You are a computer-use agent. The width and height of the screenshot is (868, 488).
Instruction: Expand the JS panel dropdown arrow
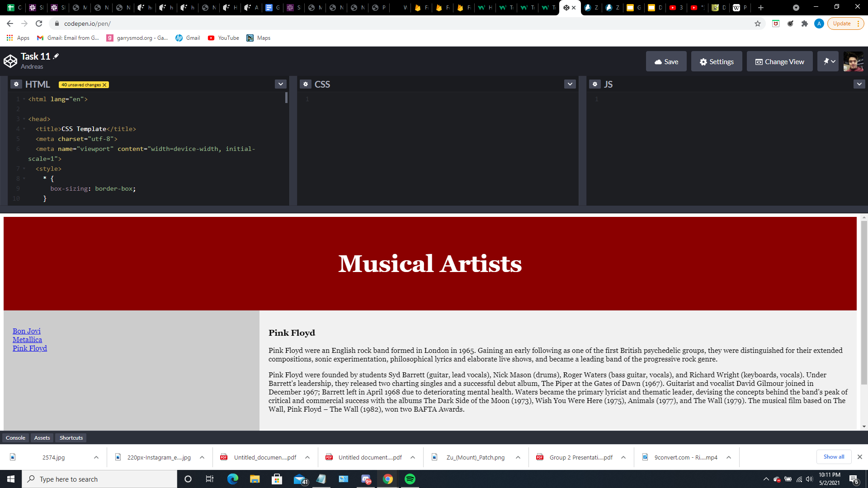(x=859, y=84)
